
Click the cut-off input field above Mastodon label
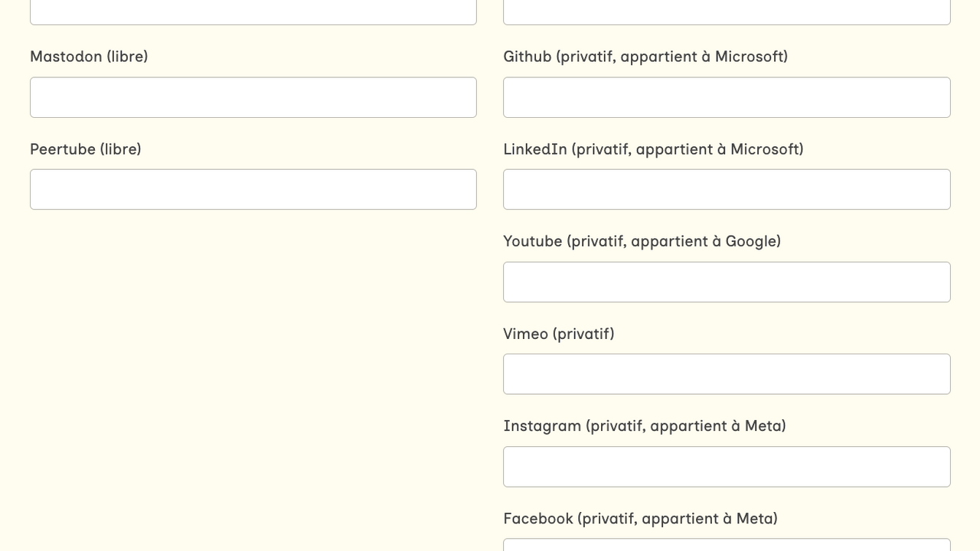[253, 11]
